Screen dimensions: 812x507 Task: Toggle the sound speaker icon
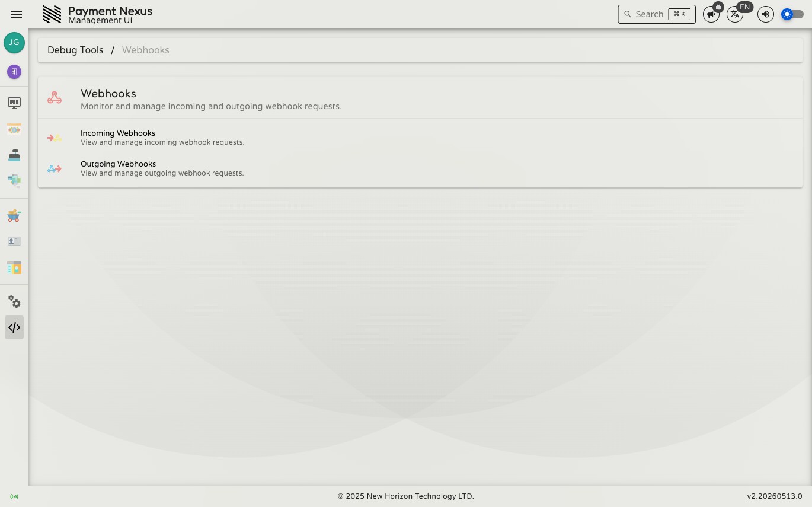click(766, 14)
